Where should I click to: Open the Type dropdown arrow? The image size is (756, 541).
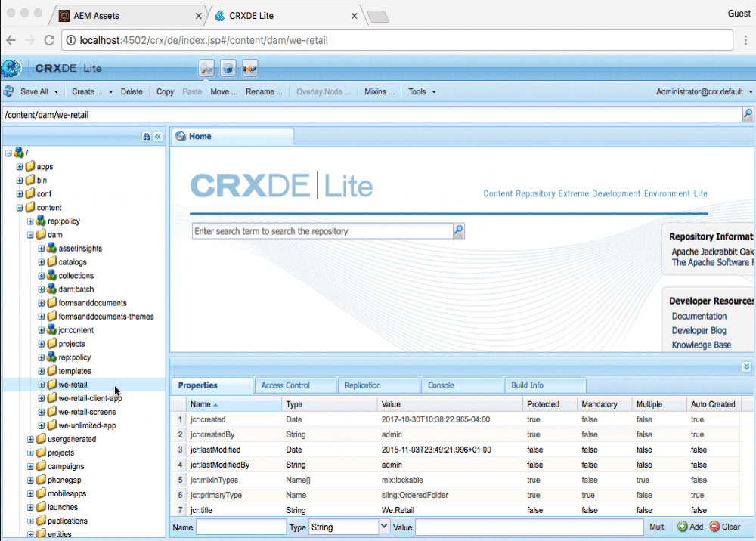[384, 527]
